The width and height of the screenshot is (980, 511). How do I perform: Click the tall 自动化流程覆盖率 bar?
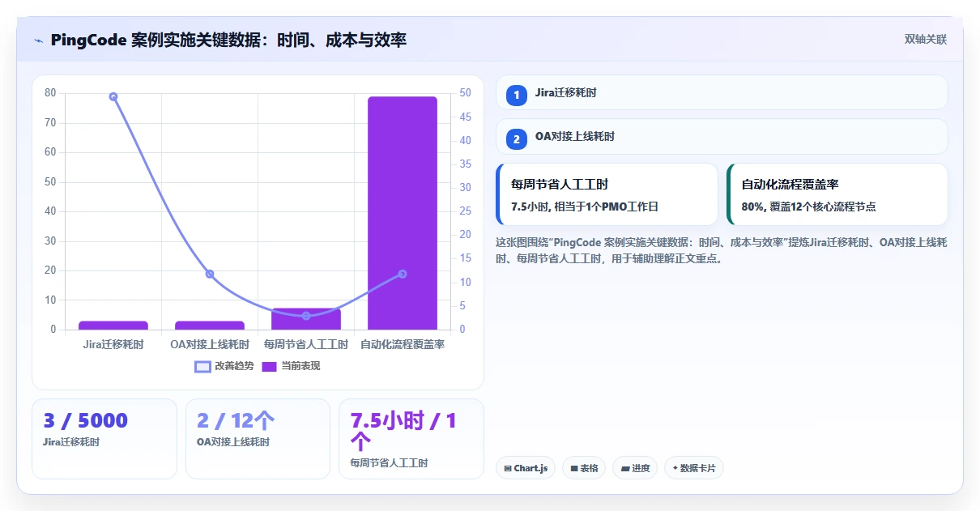click(403, 213)
